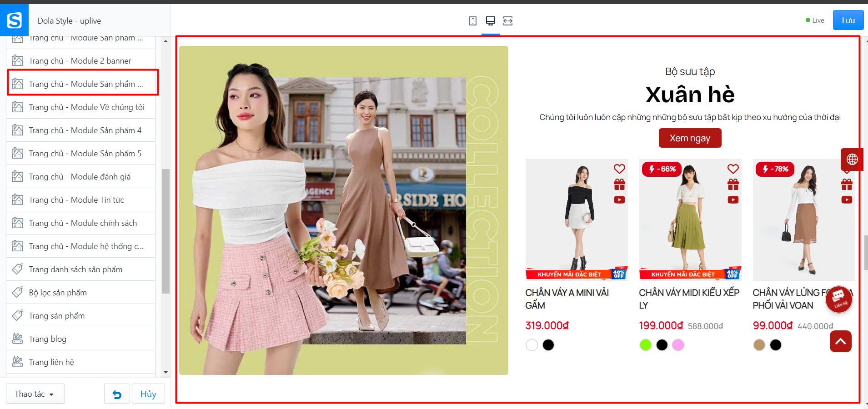Select Trang chủ - Module chính sách
This screenshot has width=868, height=409.
[81, 223]
